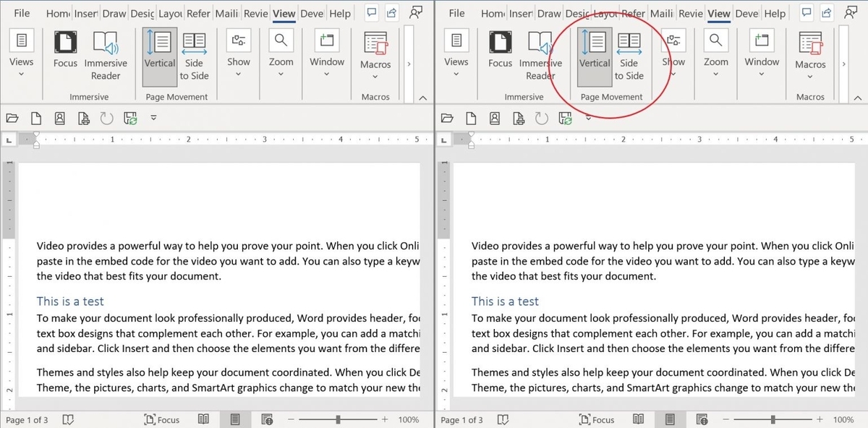Open a document via the Quick Access toolbar
Screen dimensions: 868x428
coord(12,117)
